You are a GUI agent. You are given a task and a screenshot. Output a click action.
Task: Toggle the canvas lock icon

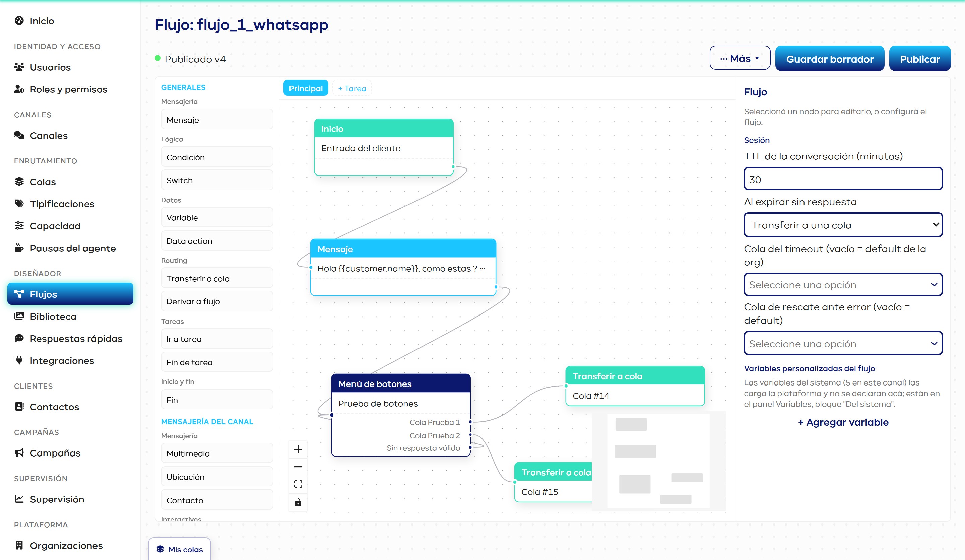pos(298,502)
